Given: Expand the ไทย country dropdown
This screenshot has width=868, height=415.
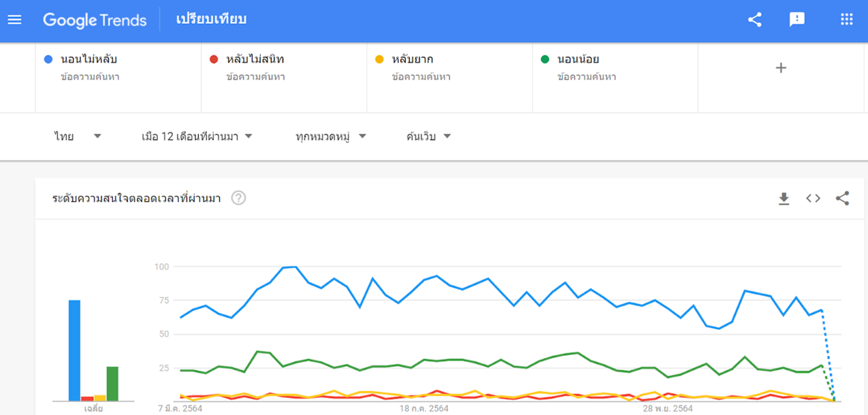Looking at the screenshot, I should [77, 136].
